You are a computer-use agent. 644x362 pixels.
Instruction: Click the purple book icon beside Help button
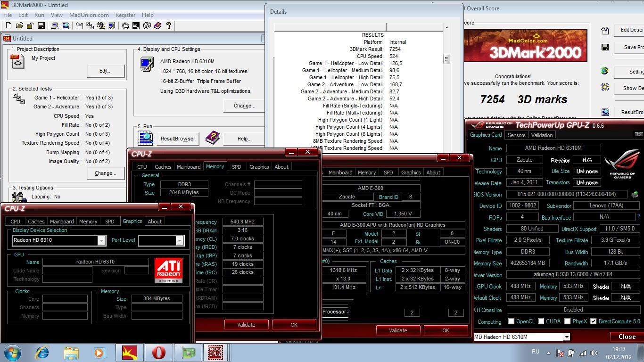[213, 138]
